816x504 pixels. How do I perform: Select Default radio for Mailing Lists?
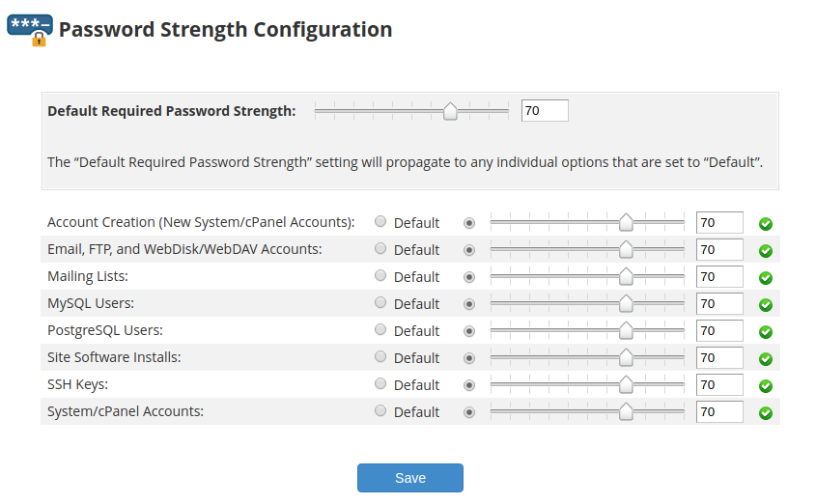(x=380, y=276)
